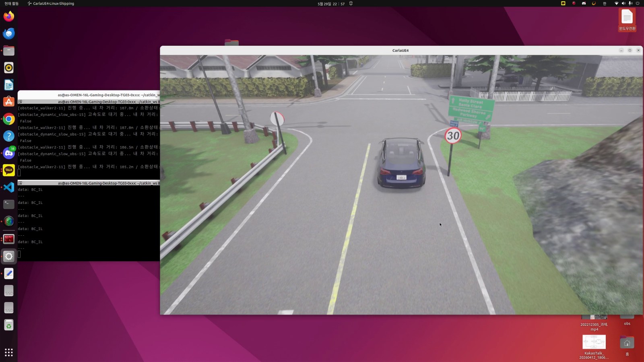Viewport: 644px width, 362px height.
Task: Show Applications grid in the dock
Action: coord(9,352)
